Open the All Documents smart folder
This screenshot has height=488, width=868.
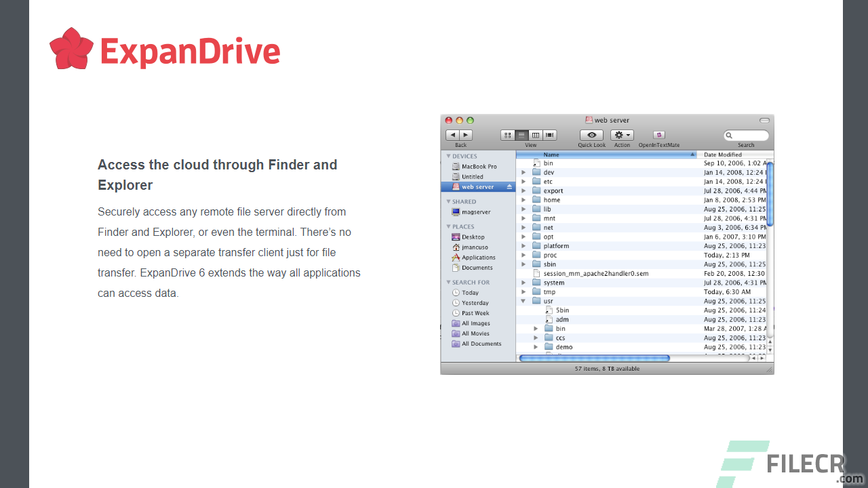[477, 344]
